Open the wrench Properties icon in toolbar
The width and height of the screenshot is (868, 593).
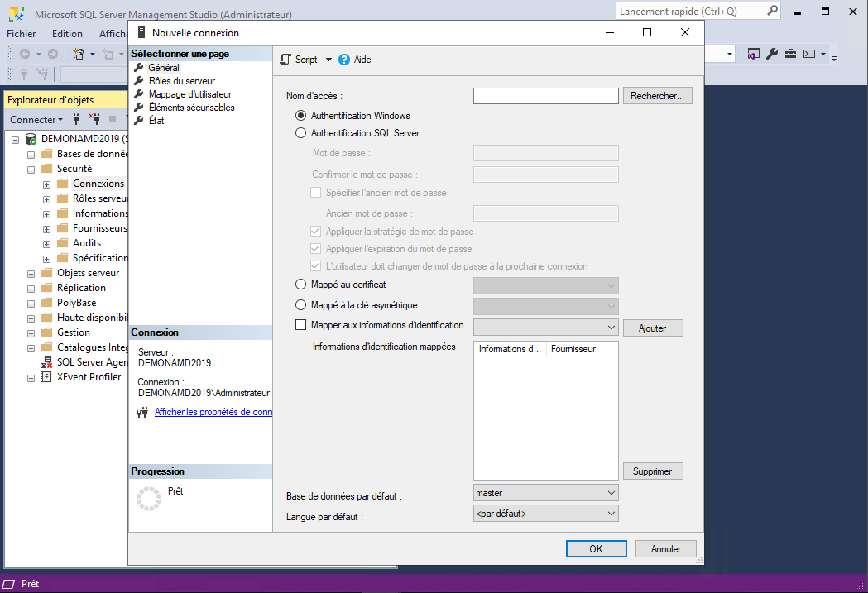click(772, 54)
